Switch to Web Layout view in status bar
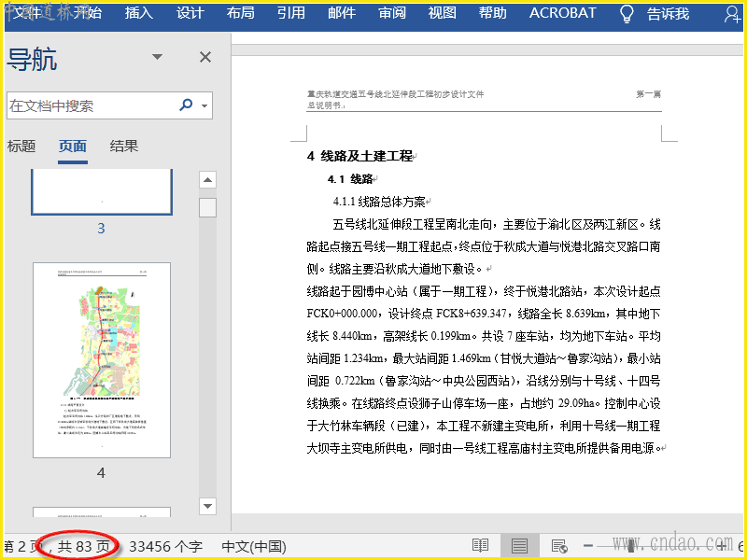747x560 pixels. (x=558, y=546)
